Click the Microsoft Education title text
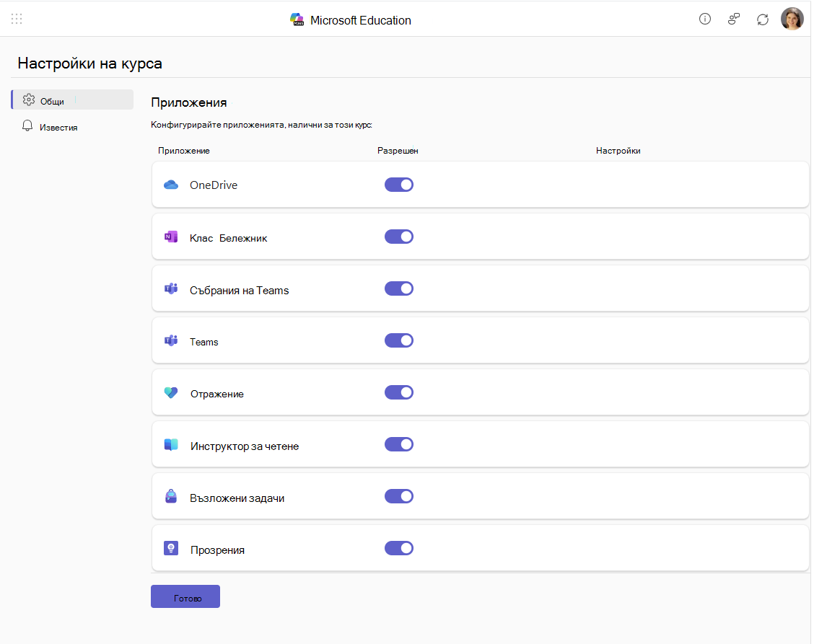Screen dimensions: 814x644 [x=361, y=20]
